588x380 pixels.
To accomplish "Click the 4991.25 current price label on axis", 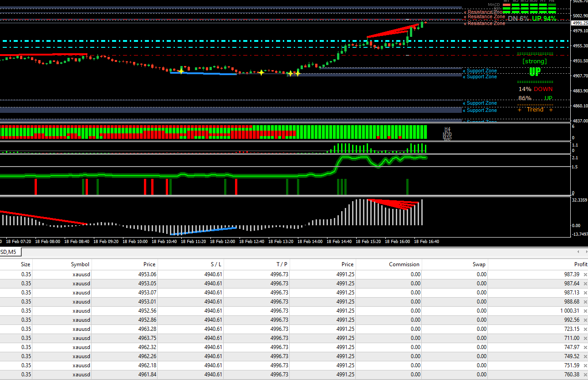I will 580,23.
